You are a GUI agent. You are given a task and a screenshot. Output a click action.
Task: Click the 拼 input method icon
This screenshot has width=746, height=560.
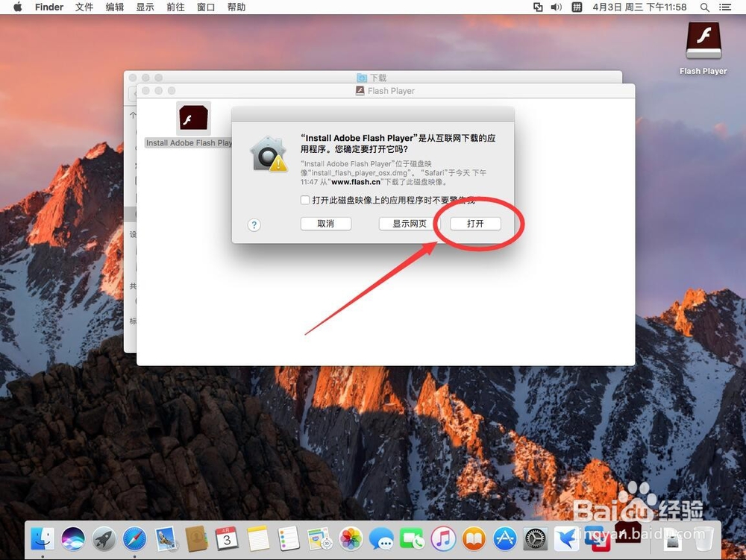coord(577,7)
